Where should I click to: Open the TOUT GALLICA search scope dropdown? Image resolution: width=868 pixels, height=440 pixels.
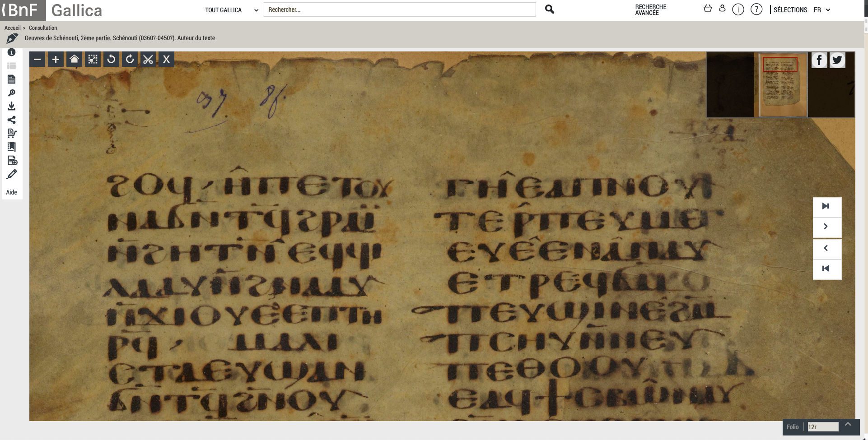[x=231, y=10]
